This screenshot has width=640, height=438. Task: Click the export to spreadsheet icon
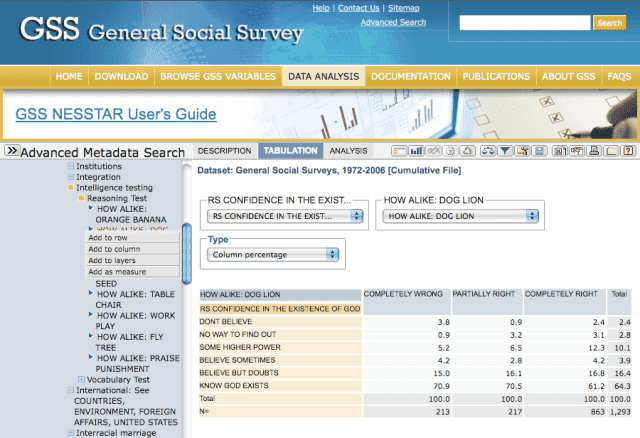pyautogui.click(x=559, y=151)
